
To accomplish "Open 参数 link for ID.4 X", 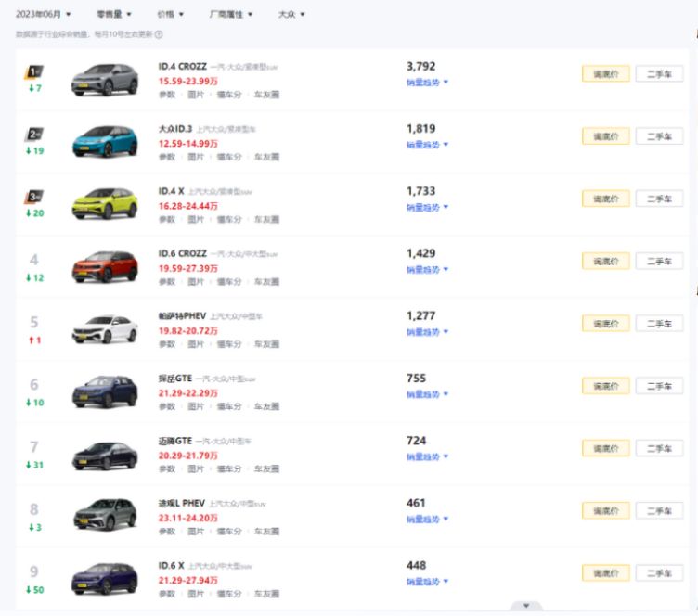I will tap(166, 220).
